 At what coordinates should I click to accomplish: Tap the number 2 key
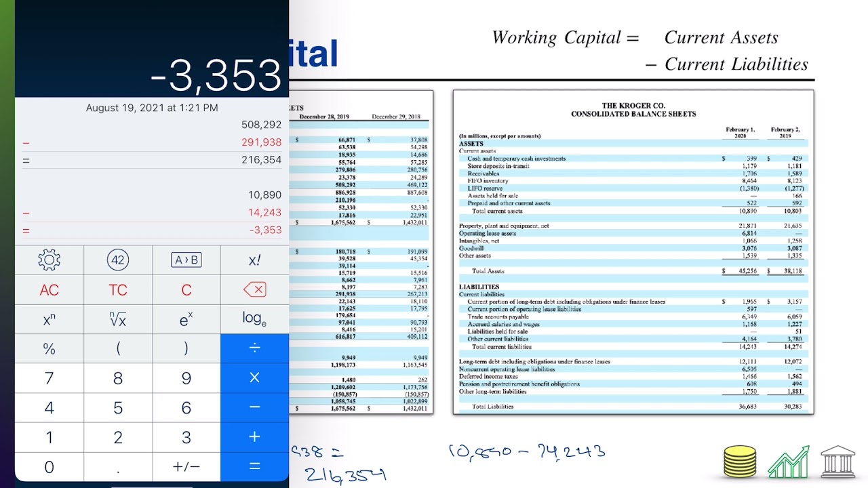tap(118, 437)
